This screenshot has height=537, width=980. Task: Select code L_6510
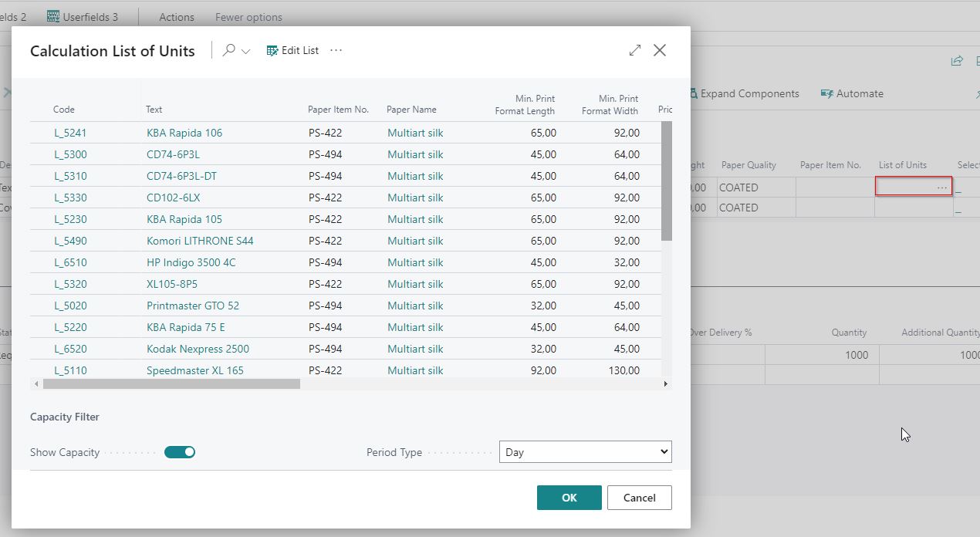(70, 262)
